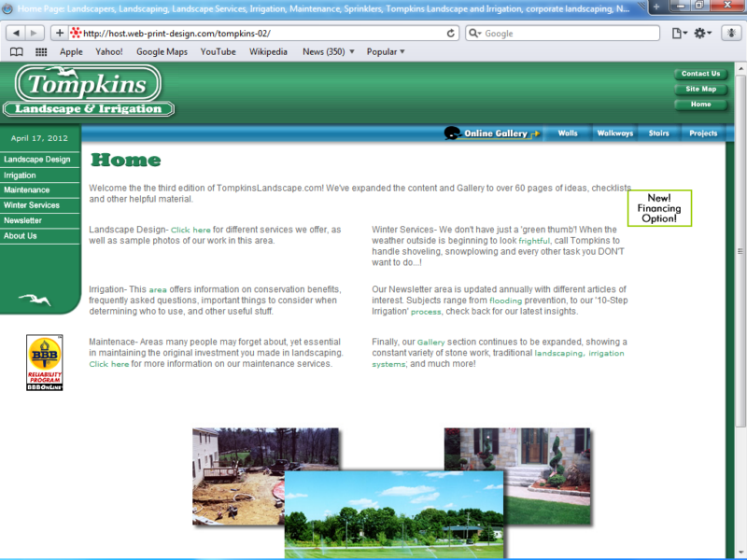Click the 'flooding' link
The image size is (747, 560).
(505, 301)
